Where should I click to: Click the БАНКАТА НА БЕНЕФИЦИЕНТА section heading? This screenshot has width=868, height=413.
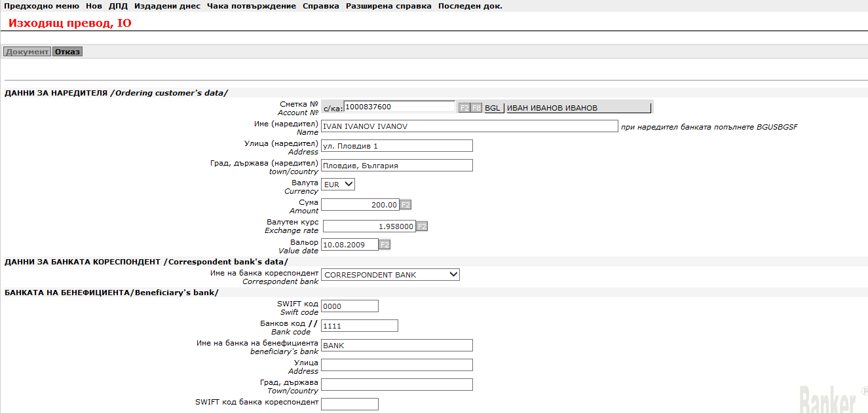coord(111,292)
